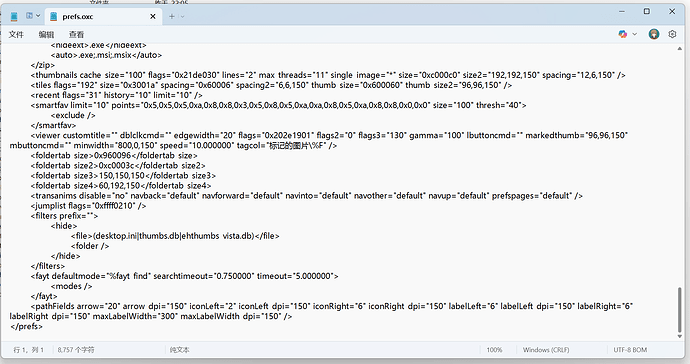Close the prefs.oxc tab
The height and width of the screenshot is (364, 690).
click(x=153, y=16)
